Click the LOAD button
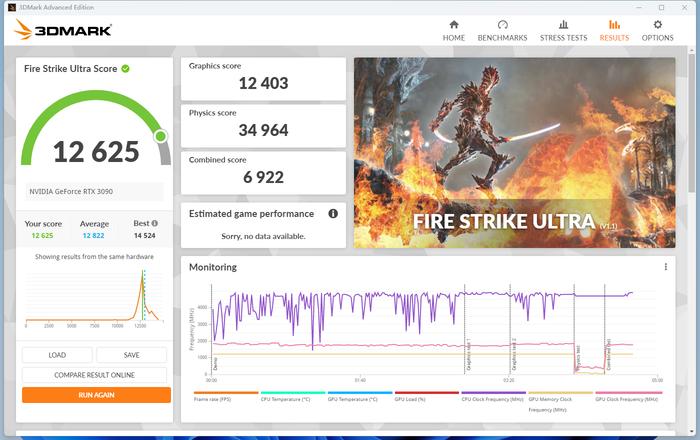The height and width of the screenshot is (440, 700). 57,355
